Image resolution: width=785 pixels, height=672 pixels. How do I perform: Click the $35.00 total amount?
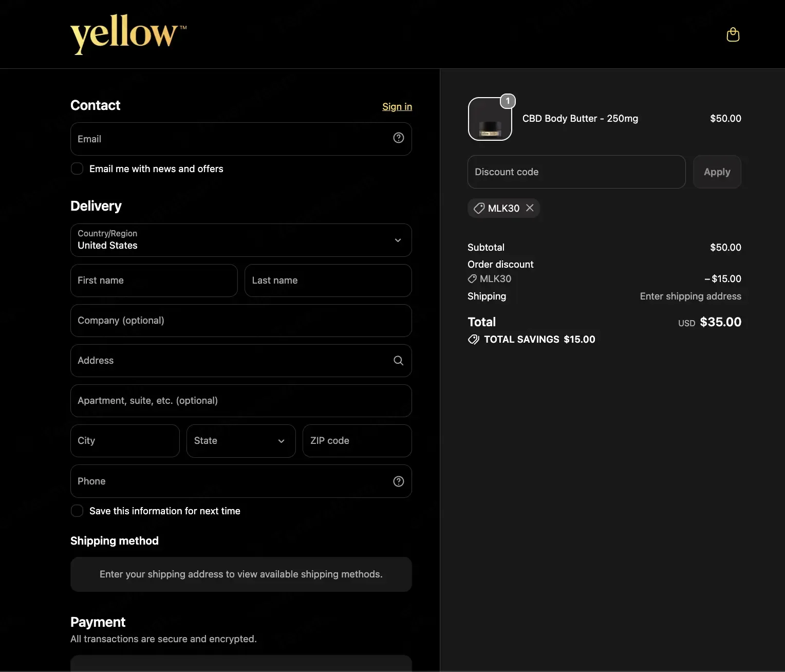[x=720, y=322]
